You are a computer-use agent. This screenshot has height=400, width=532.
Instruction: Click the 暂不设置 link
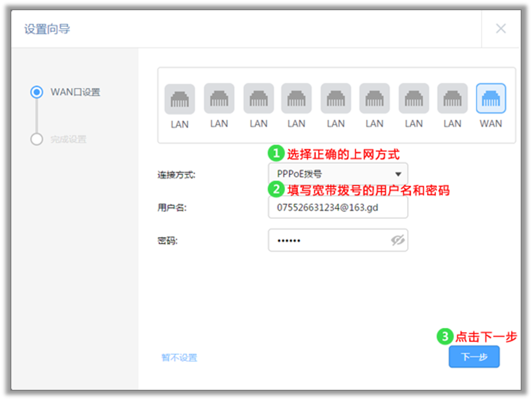tap(178, 356)
